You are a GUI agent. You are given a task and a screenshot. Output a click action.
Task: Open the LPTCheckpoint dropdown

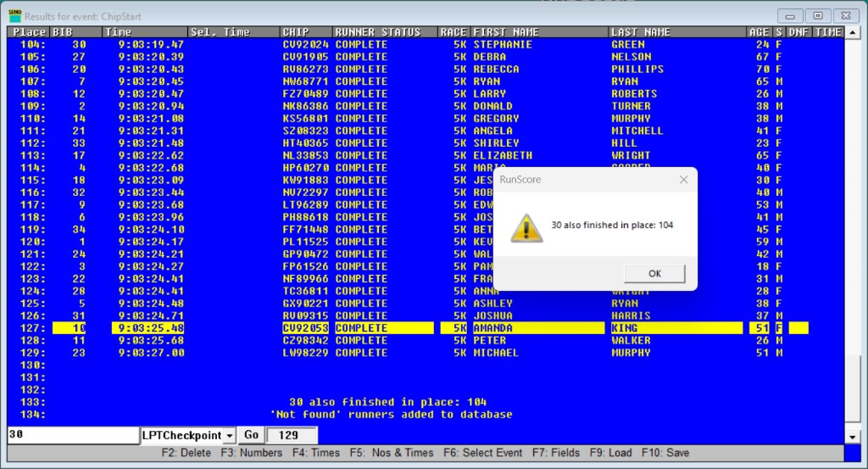[229, 436]
